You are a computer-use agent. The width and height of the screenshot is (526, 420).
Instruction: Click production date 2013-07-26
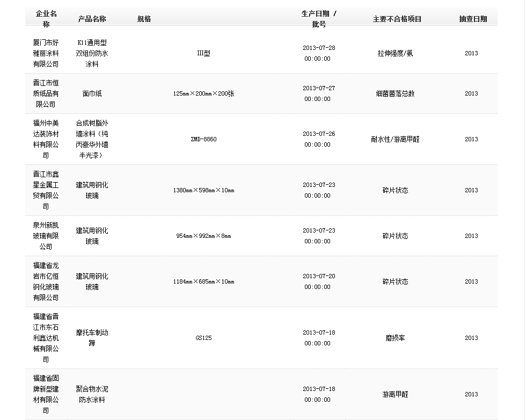(x=319, y=134)
